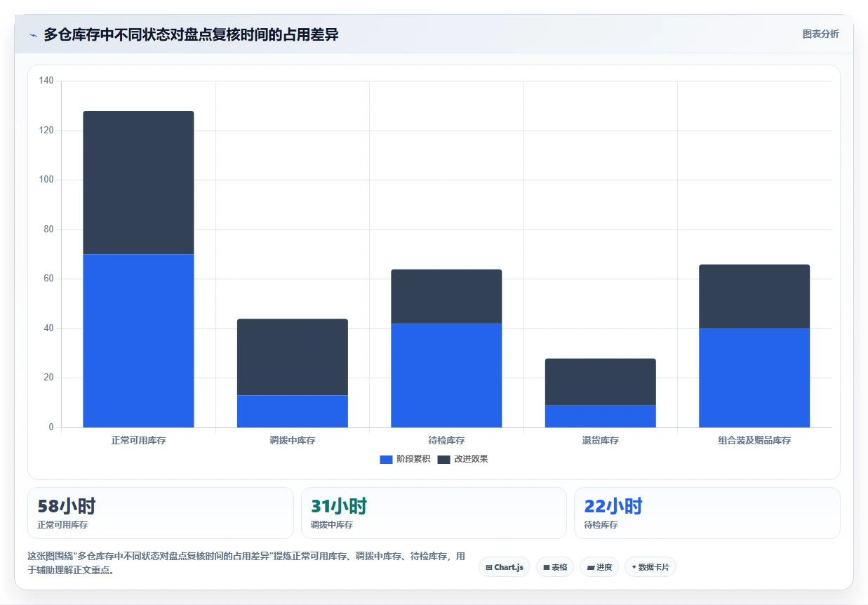Open the 31小时 调拨中库存 card
868x605 pixels.
(x=434, y=513)
